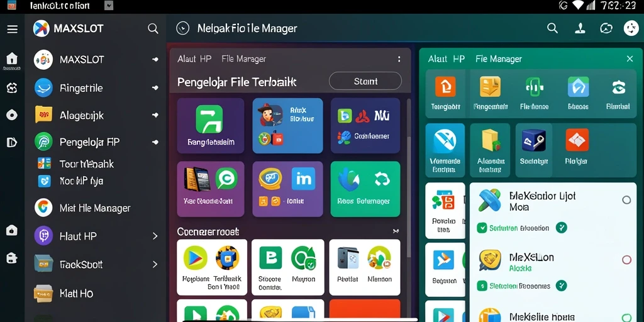644x322 pixels.
Task: Open the three-dot menu in middle panel
Action: coord(399,59)
